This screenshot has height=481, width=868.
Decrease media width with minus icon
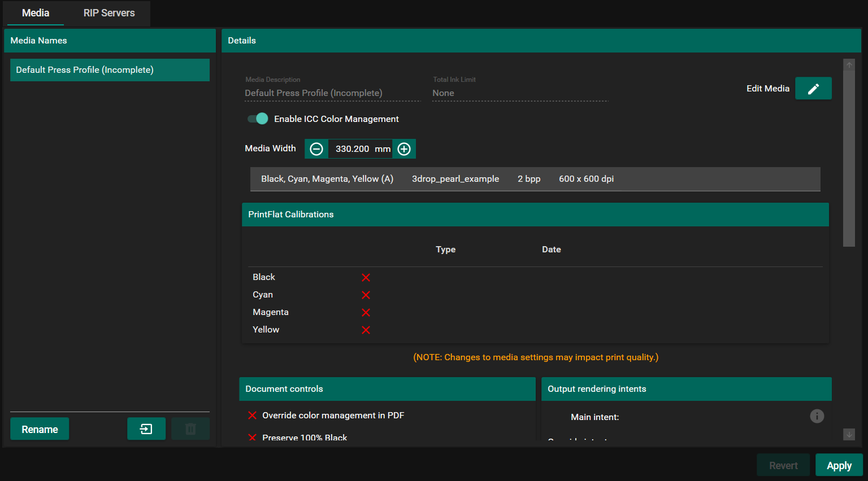point(316,149)
